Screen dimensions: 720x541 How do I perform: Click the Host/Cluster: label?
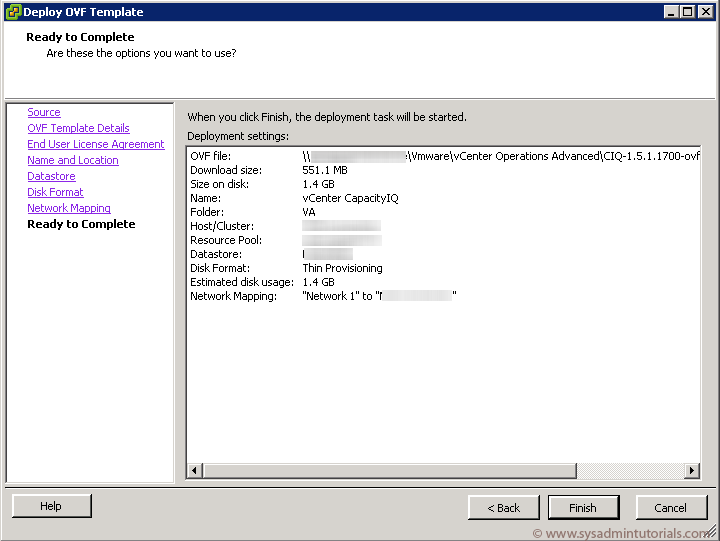(x=222, y=226)
